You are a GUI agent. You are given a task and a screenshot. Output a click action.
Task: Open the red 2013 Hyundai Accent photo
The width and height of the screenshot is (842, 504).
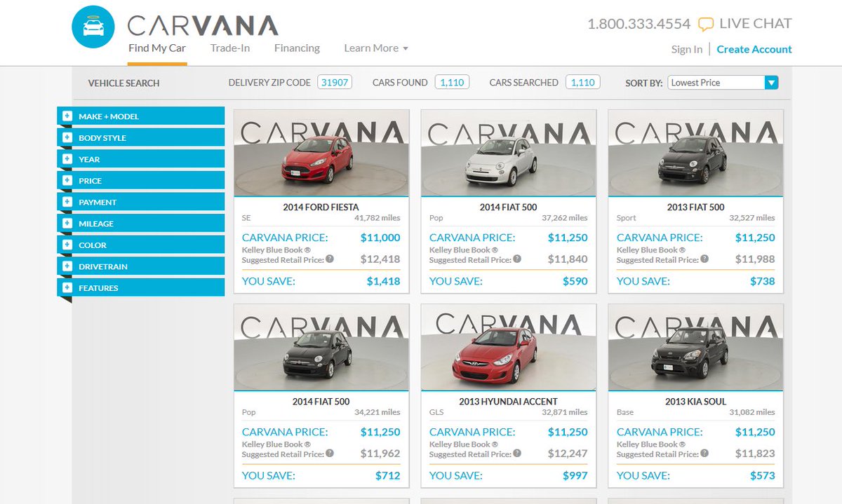coord(509,348)
